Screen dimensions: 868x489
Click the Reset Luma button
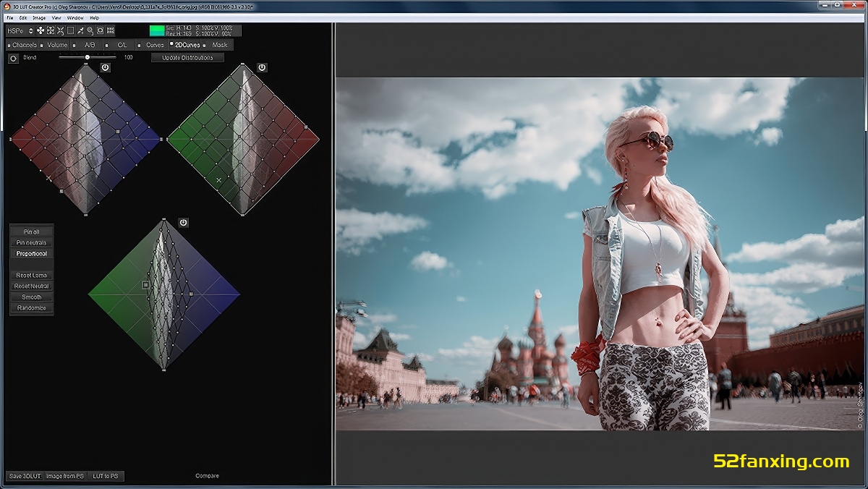[x=32, y=275]
